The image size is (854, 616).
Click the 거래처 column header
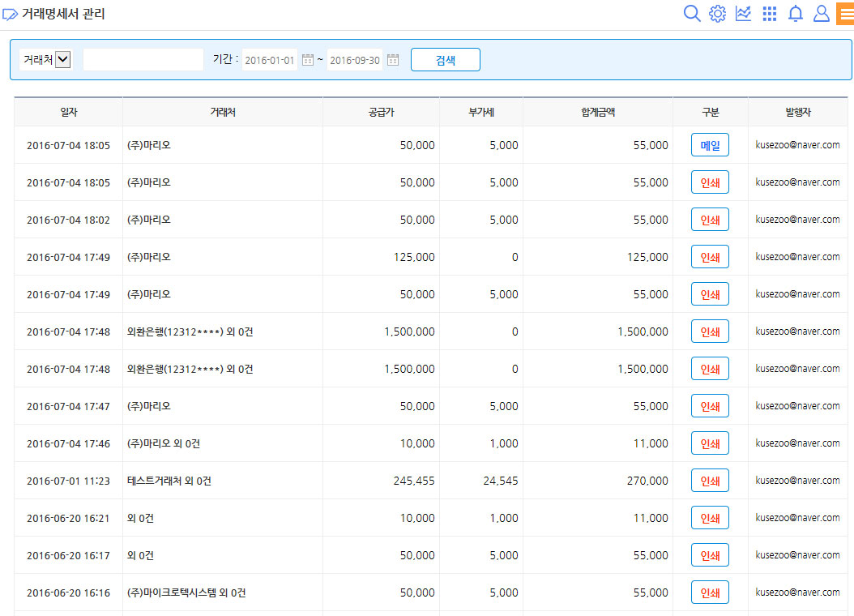point(223,112)
